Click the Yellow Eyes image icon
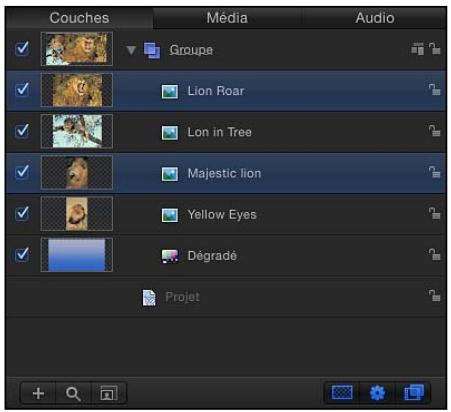 coord(170,215)
